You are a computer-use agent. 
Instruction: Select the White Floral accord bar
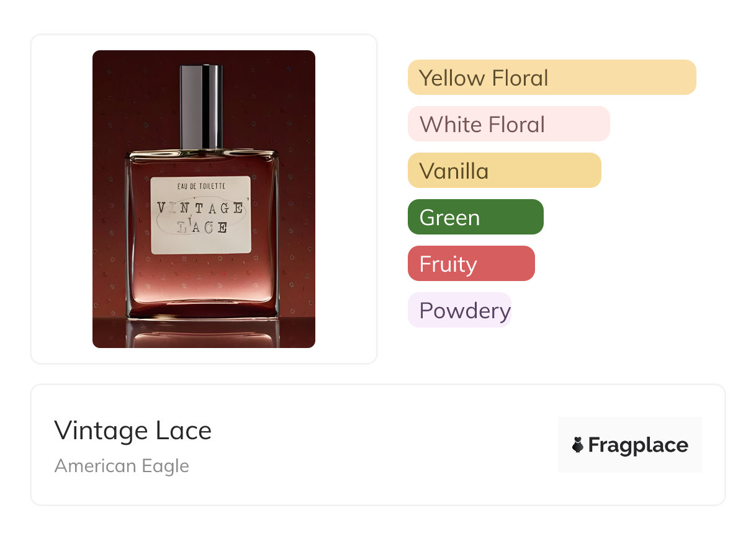(x=509, y=124)
